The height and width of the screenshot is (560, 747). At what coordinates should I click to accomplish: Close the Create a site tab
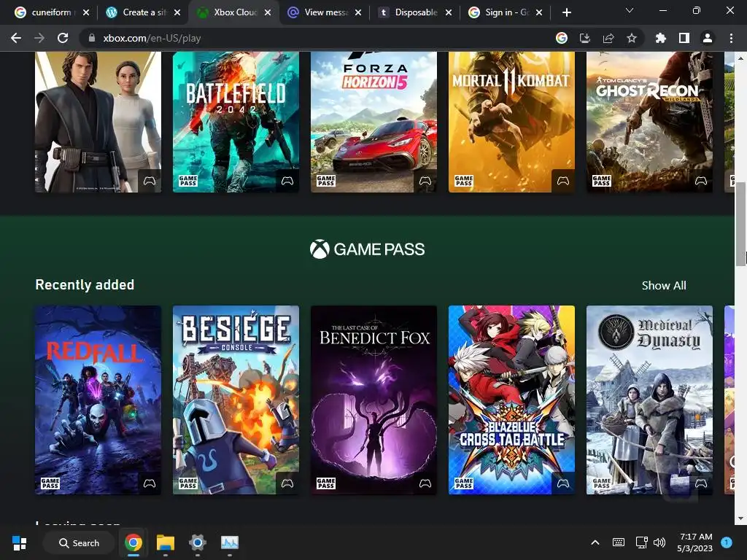(x=177, y=12)
